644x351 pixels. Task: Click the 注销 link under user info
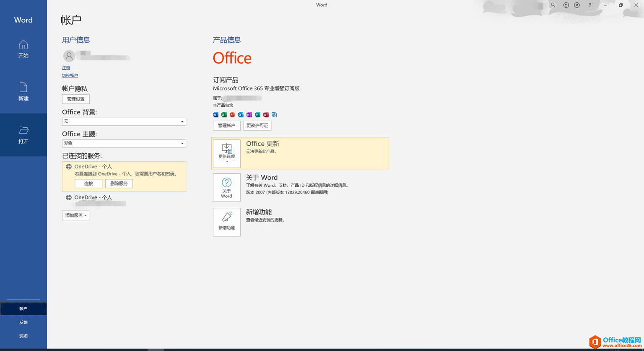[66, 67]
